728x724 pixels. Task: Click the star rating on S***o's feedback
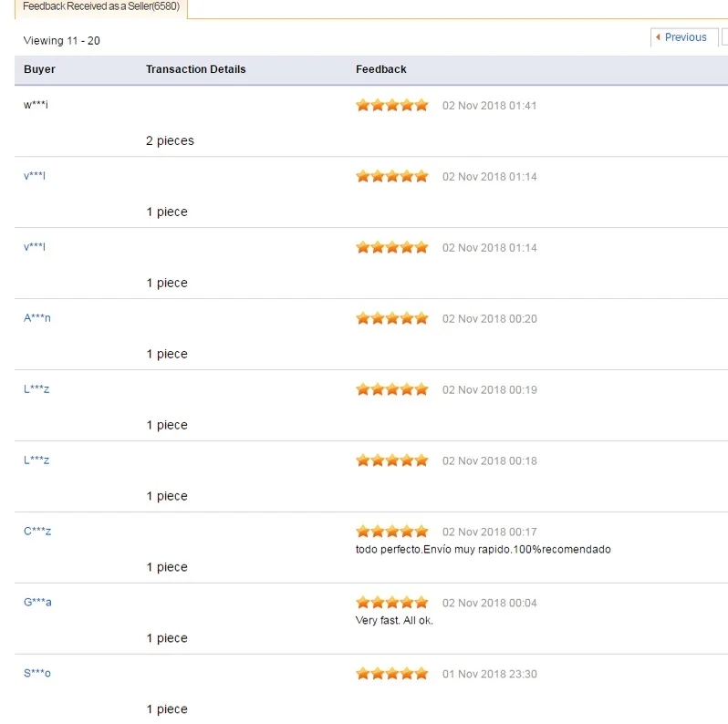[392, 674]
